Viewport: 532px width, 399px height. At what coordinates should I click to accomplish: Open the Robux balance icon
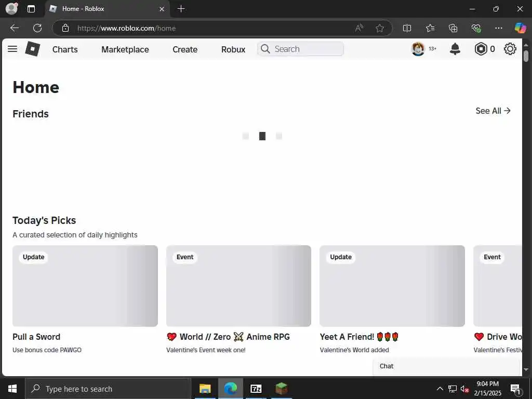pos(481,49)
